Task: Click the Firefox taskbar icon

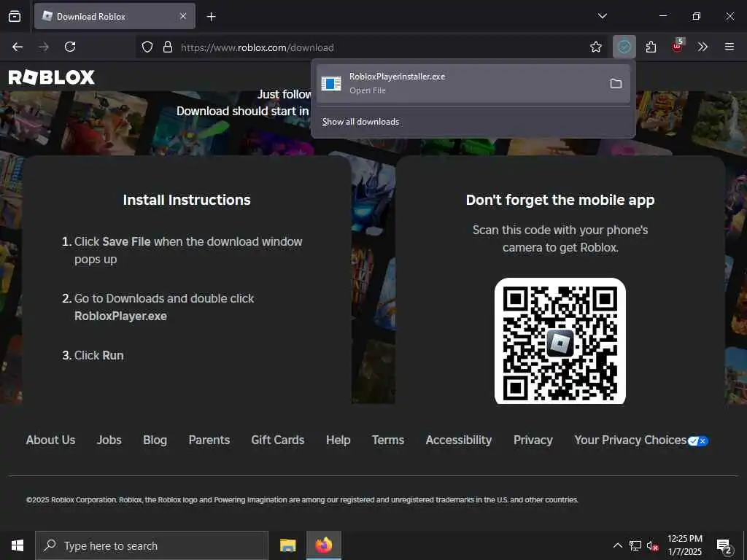Action: 323,545
